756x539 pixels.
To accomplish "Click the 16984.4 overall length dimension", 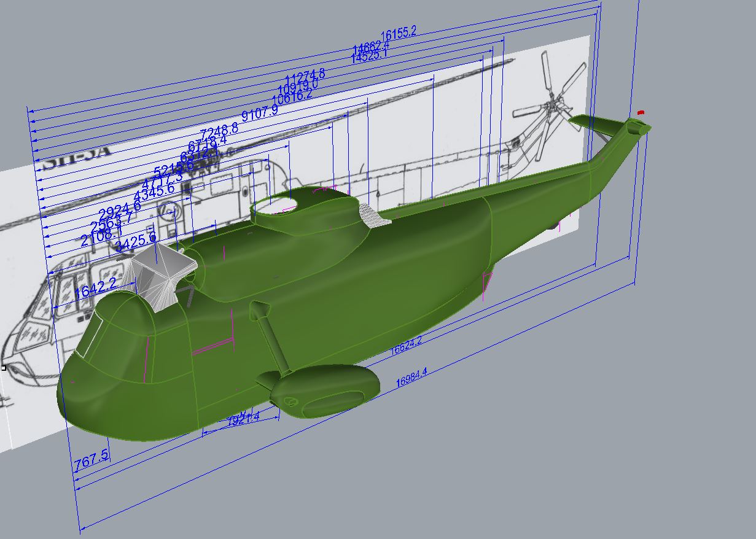I will coord(411,378).
